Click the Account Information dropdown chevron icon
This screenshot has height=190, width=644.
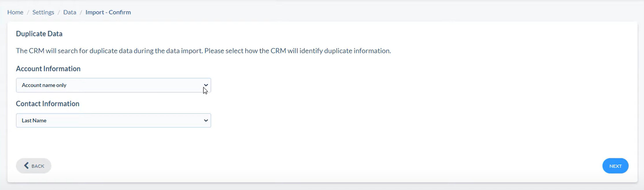coord(206,85)
